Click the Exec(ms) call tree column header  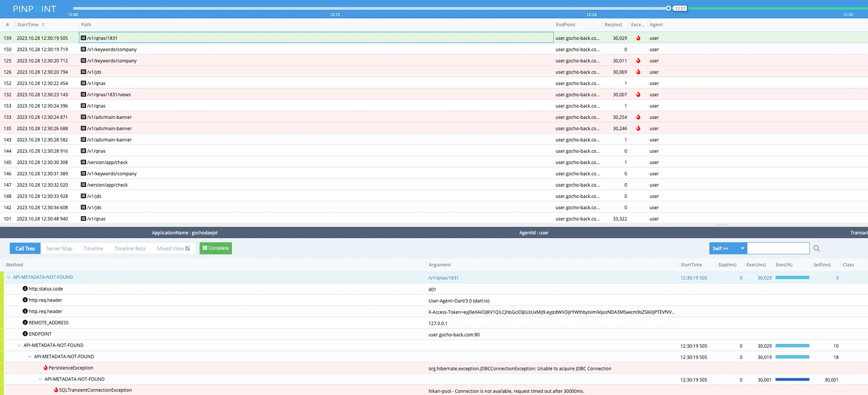(x=756, y=264)
